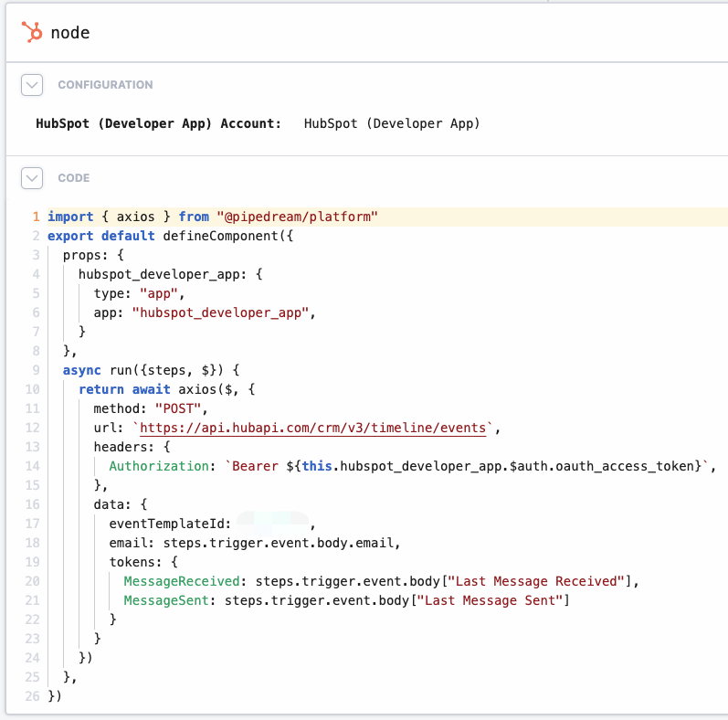Click the return await axios line
The width and height of the screenshot is (728, 720).
coord(166,389)
